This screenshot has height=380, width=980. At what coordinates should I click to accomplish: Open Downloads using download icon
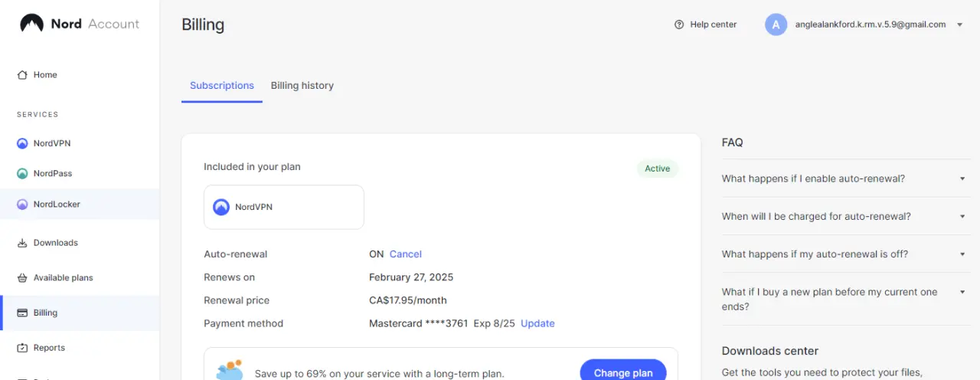point(22,243)
